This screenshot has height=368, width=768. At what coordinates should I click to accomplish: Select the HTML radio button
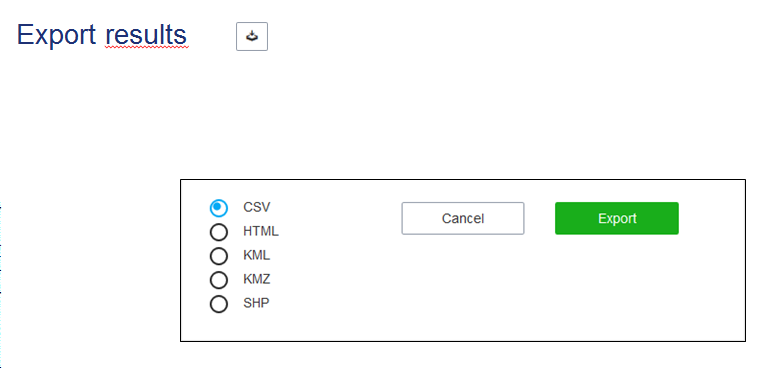pyautogui.click(x=218, y=232)
